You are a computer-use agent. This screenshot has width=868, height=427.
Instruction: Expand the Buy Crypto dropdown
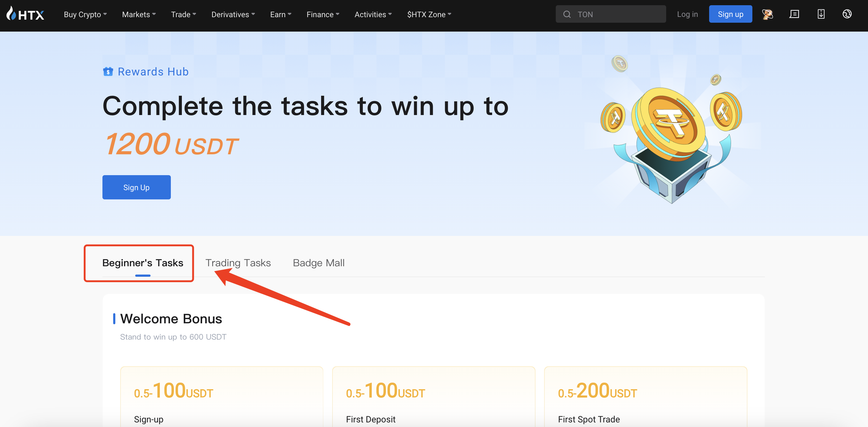[x=85, y=14]
